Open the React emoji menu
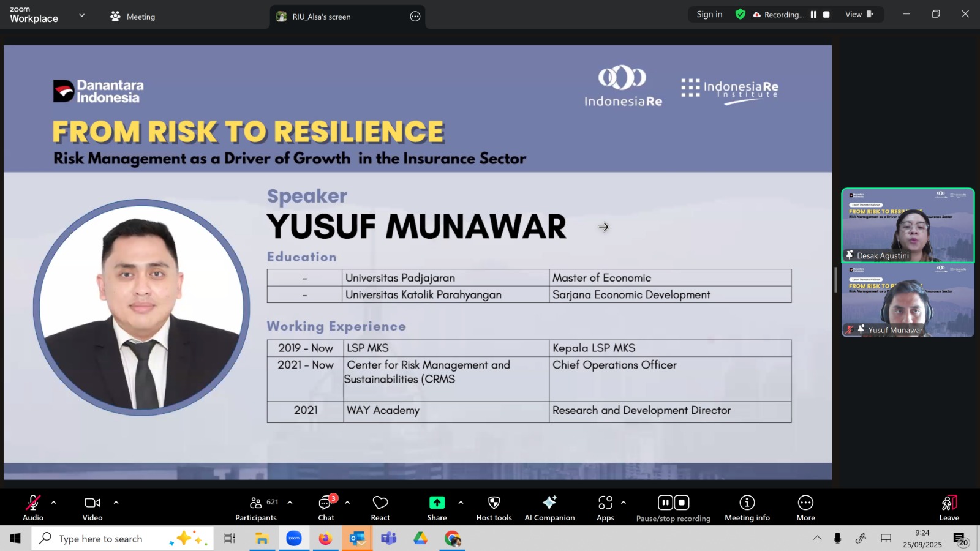 (x=380, y=508)
